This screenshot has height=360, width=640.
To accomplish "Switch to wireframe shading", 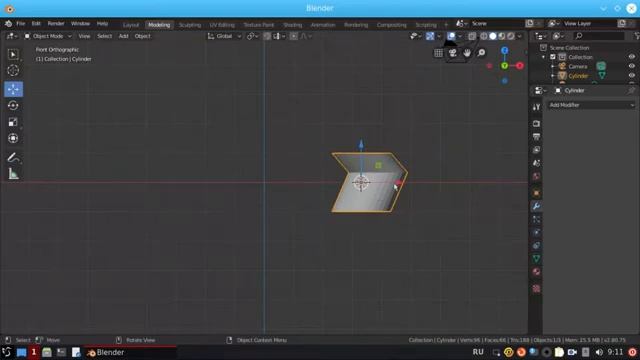I will coord(484,36).
